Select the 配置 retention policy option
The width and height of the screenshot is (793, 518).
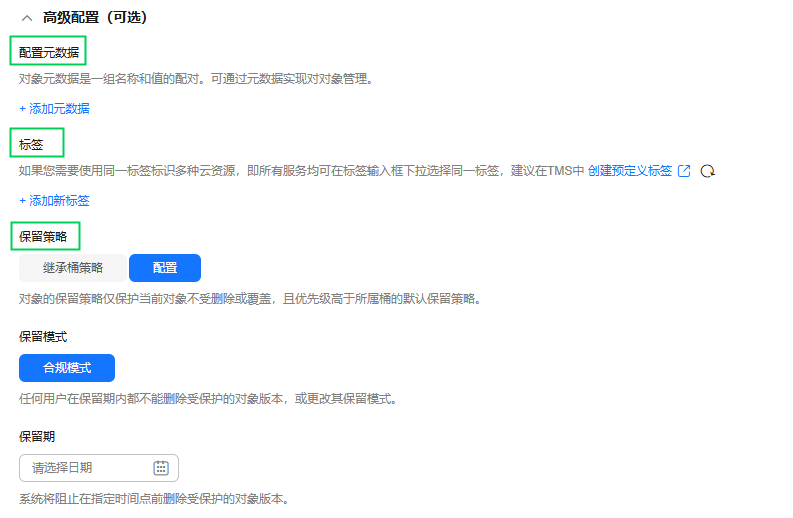point(165,268)
